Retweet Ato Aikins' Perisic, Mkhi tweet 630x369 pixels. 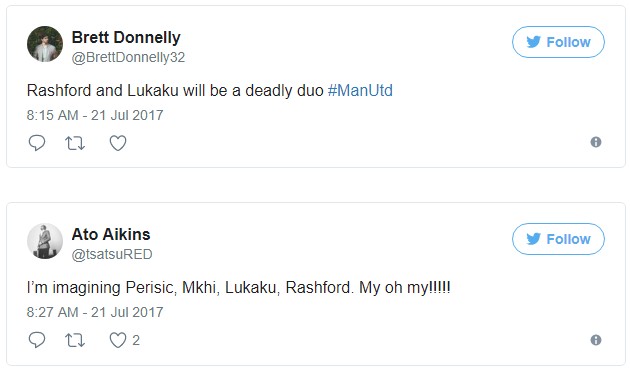(75, 340)
